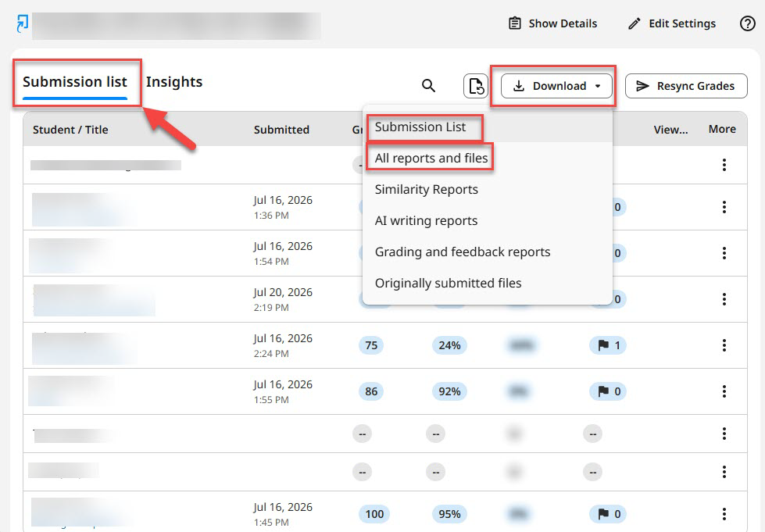
Task: Click the search magnifier icon
Action: tap(428, 86)
